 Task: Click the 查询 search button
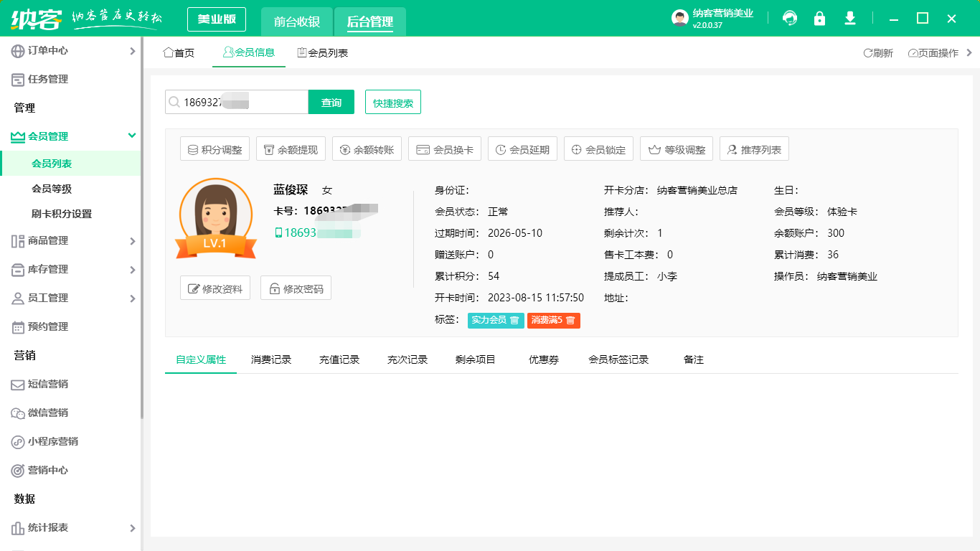(x=331, y=102)
